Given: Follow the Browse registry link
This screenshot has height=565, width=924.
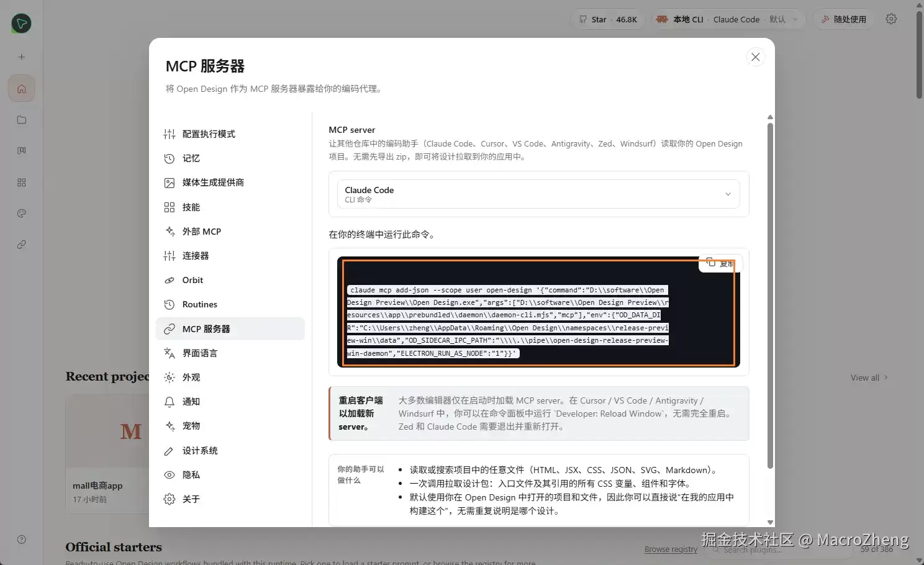Looking at the screenshot, I should [671, 549].
